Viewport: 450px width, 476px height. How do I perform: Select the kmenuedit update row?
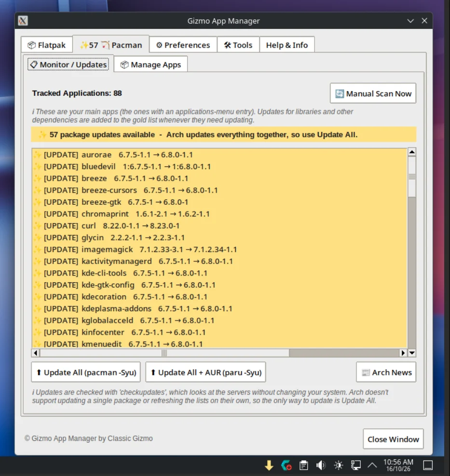pyautogui.click(x=219, y=344)
